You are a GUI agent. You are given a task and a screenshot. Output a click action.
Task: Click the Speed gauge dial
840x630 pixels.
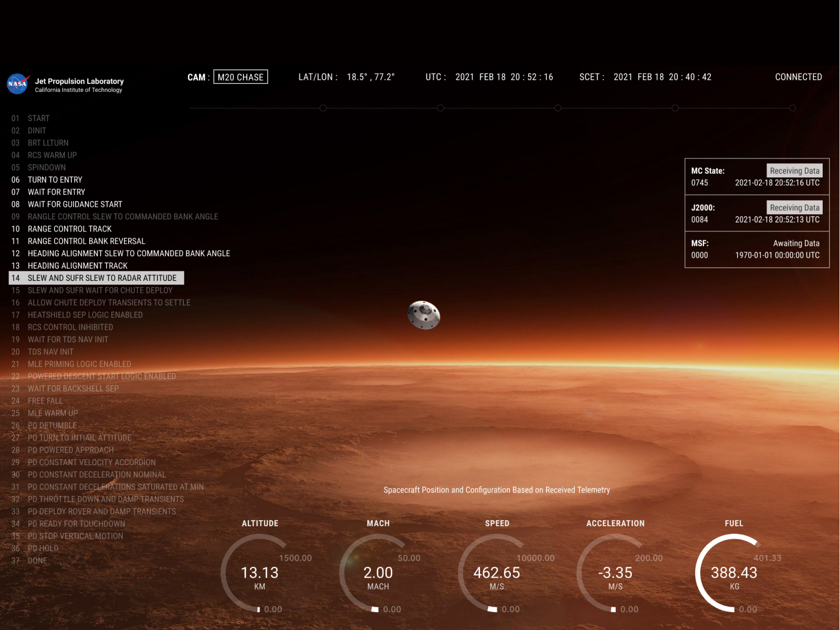(x=497, y=573)
